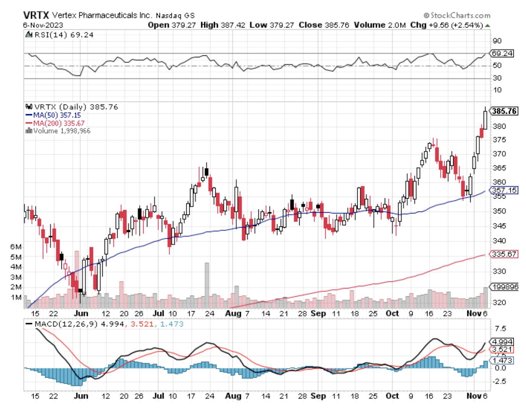This screenshot has width=526, height=420.
Task: Click the volume bars icon in legend
Action: (29, 131)
